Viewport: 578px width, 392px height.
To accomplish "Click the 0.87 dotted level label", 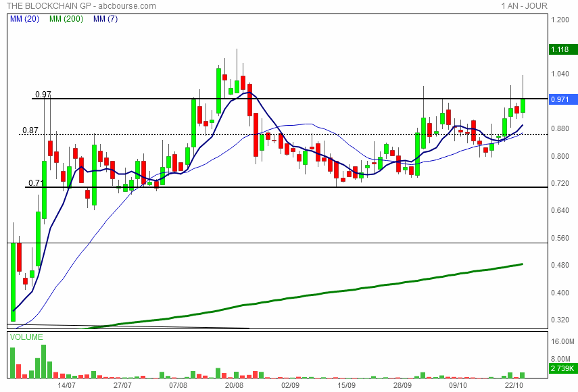I will [x=30, y=130].
